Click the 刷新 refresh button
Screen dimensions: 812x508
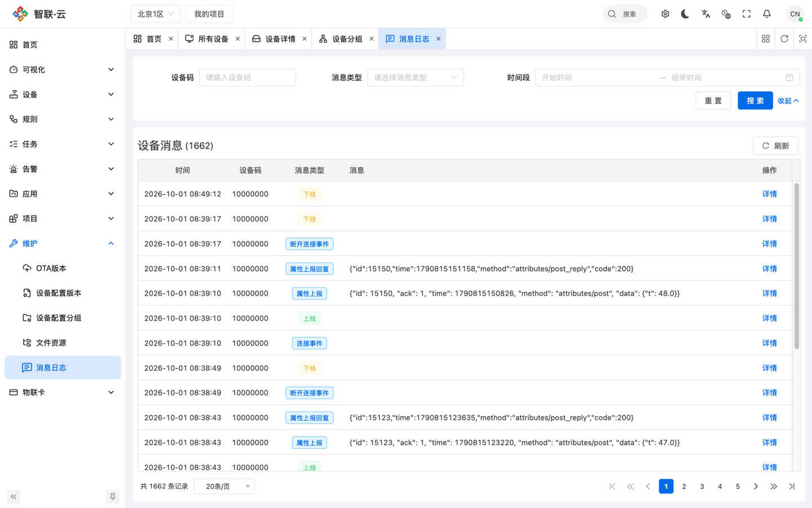pos(775,146)
